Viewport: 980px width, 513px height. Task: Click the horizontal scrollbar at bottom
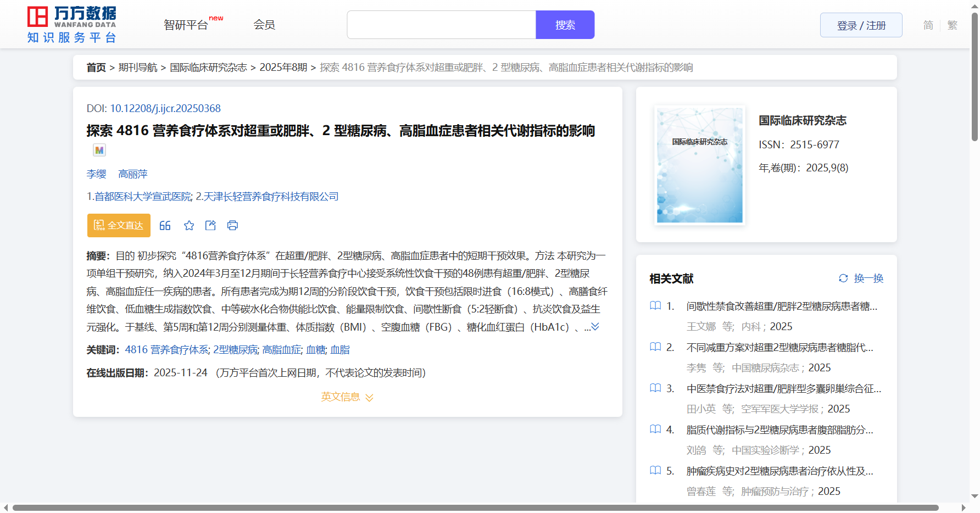click(x=475, y=508)
